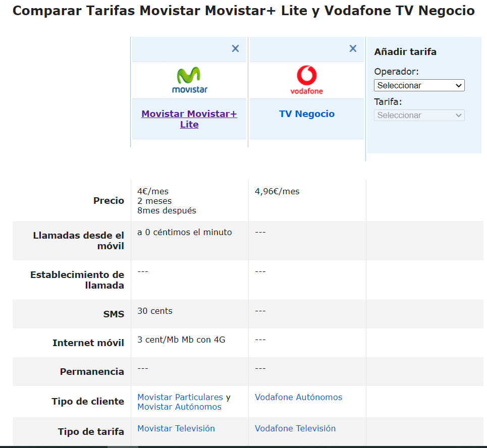487x448 pixels.
Task: Open the Tarifa dropdown
Action: point(419,115)
